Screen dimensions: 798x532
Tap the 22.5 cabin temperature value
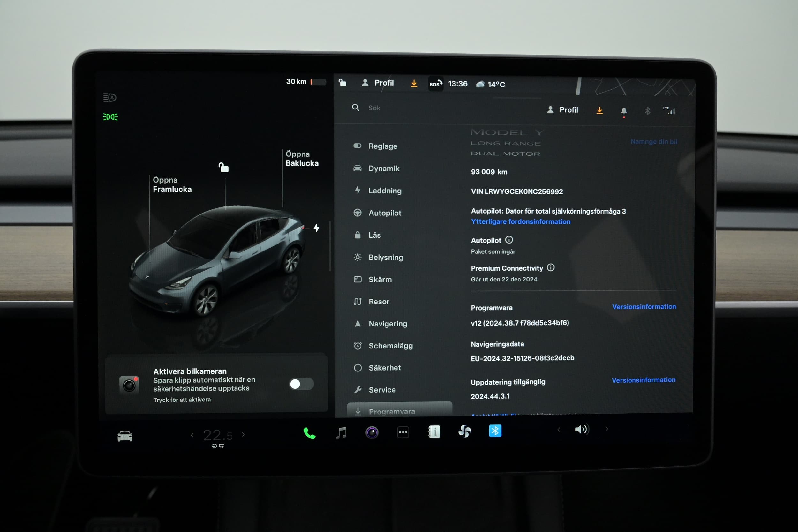[218, 435]
